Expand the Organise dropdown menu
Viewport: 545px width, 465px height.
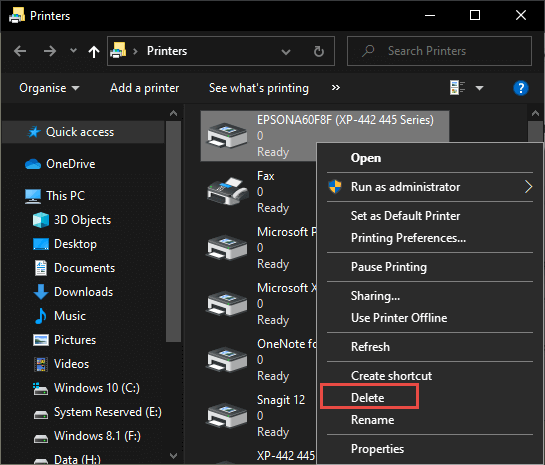click(49, 88)
